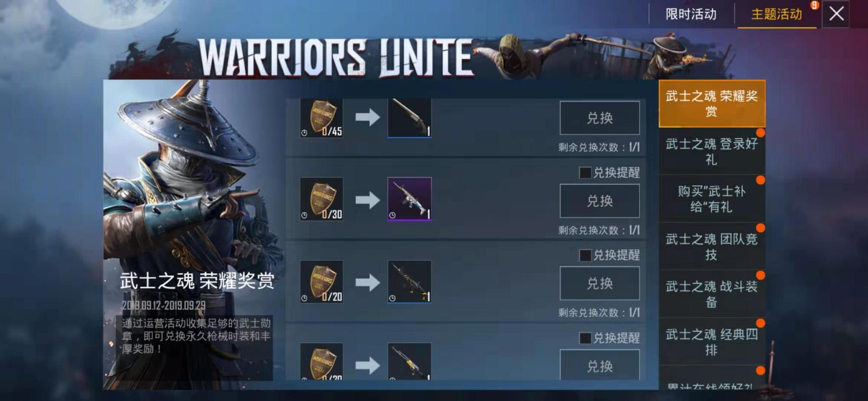The height and width of the screenshot is (401, 868).
Task: Select the partially visible bottom rifle reward
Action: [409, 361]
